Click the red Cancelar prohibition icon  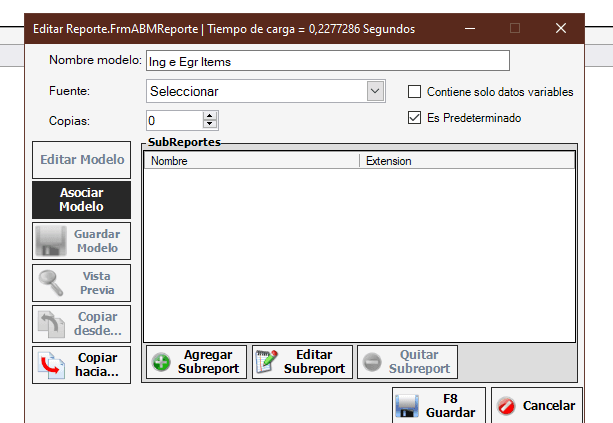pyautogui.click(x=506, y=406)
